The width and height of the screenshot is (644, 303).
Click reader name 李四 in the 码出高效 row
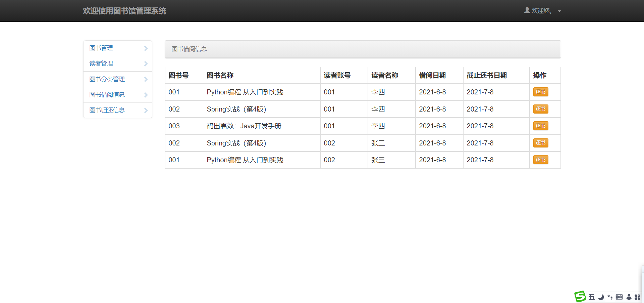pyautogui.click(x=378, y=126)
